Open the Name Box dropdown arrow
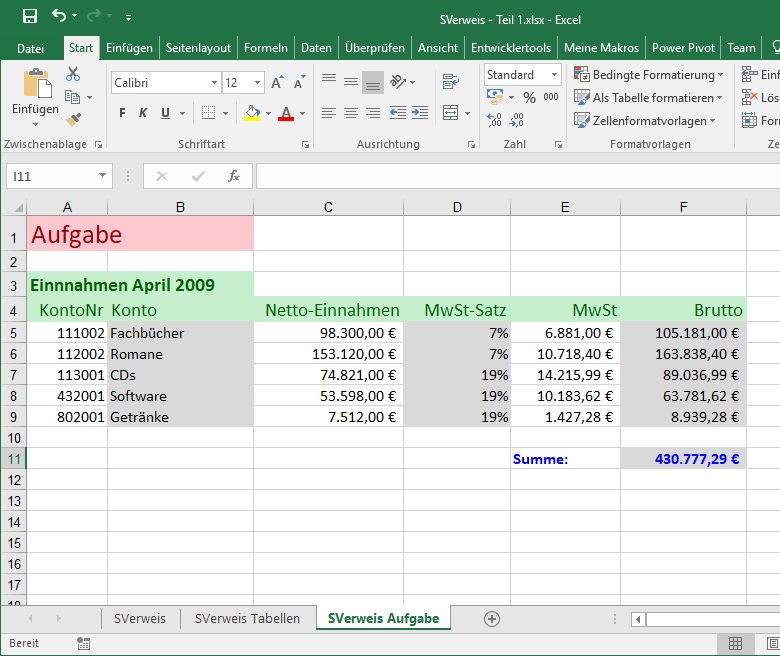This screenshot has width=780, height=656. pyautogui.click(x=103, y=176)
